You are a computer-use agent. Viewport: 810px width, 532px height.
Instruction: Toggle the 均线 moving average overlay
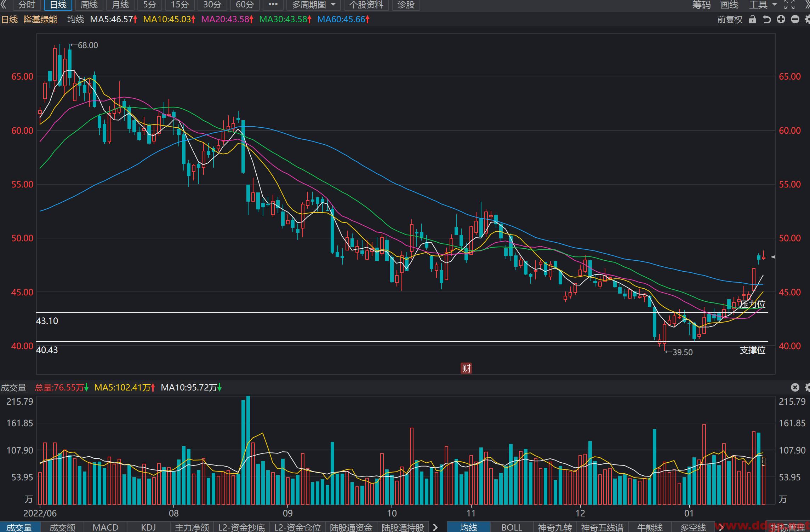pos(469,527)
